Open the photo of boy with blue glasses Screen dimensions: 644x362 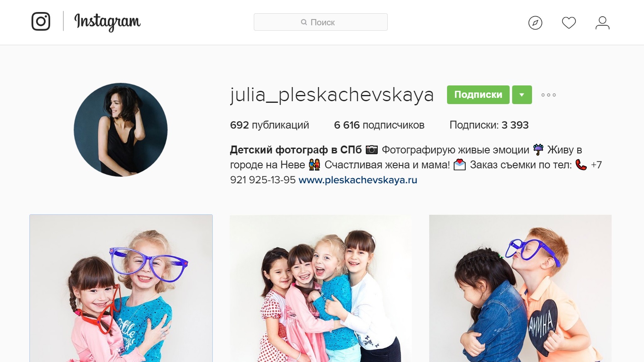(x=520, y=288)
